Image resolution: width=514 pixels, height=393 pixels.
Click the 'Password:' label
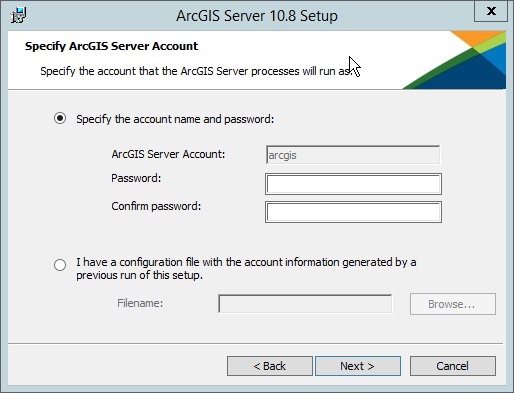pyautogui.click(x=136, y=178)
